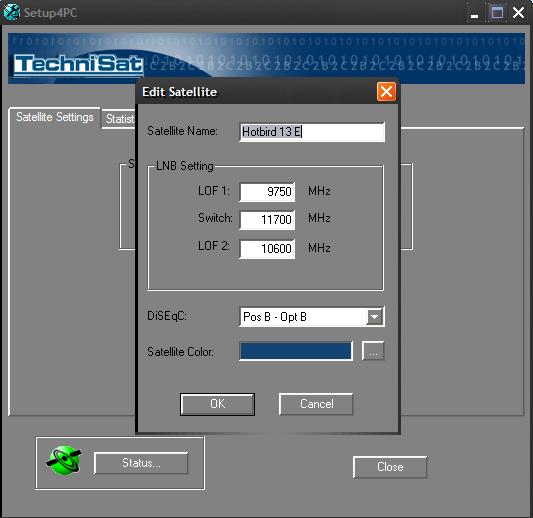Click the Switch frequency field

(267, 220)
